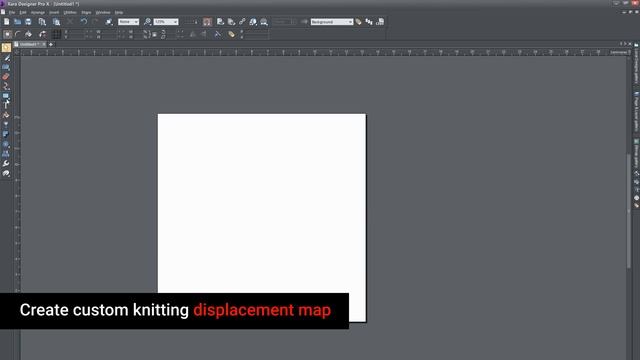
Task: Select the Rectangle tool
Action: pos(6,96)
